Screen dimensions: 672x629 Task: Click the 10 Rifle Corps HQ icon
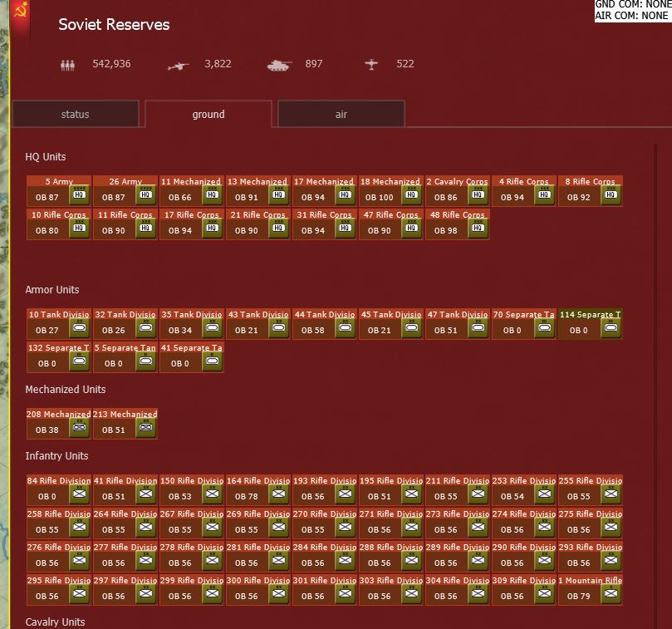pos(79,229)
